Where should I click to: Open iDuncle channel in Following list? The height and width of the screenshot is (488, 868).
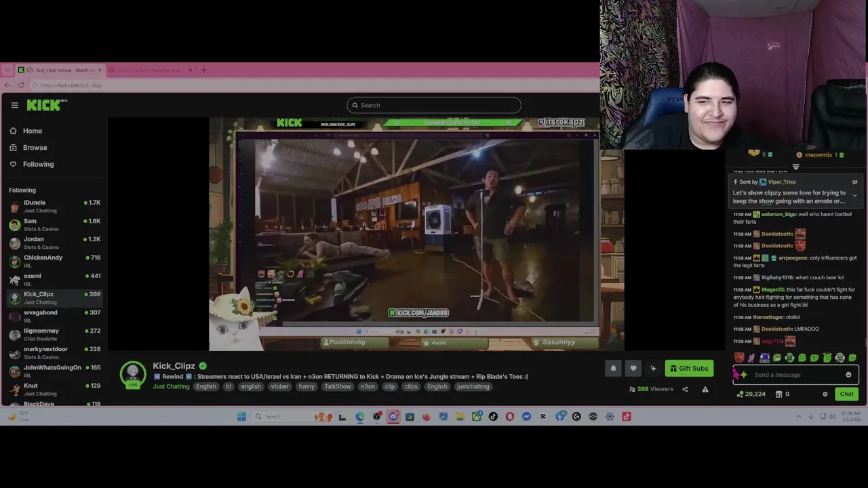coord(54,206)
